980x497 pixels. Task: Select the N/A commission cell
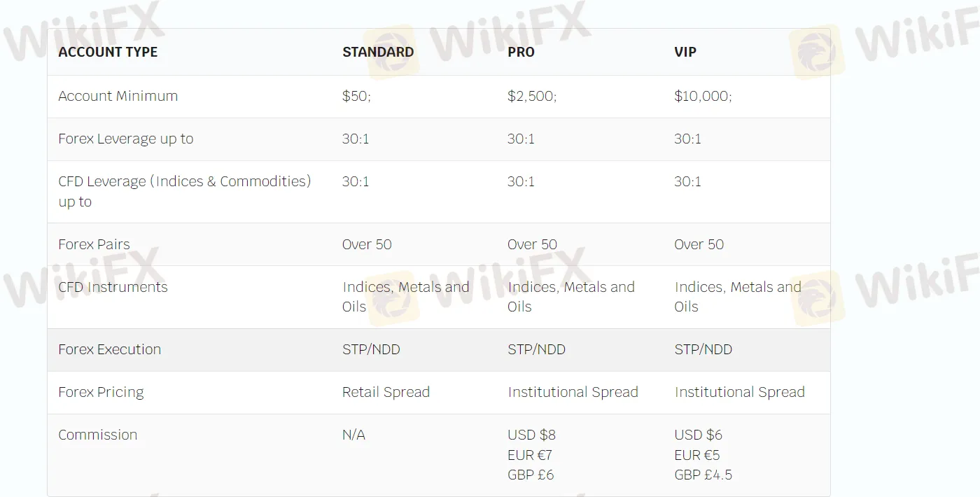point(353,435)
